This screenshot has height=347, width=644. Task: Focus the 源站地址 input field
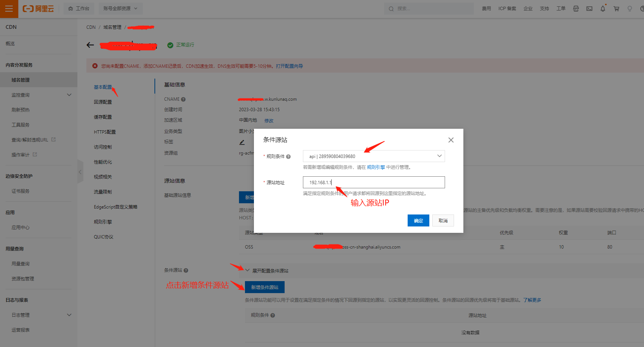(x=374, y=182)
